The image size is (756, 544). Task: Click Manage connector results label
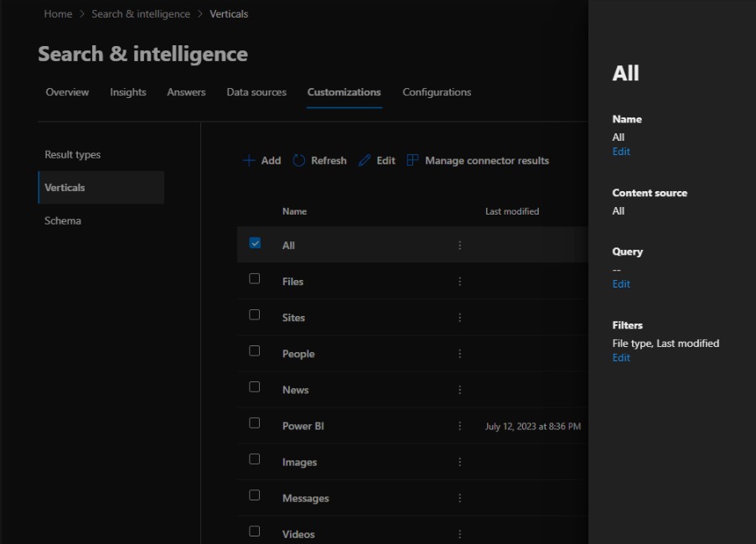[487, 161]
